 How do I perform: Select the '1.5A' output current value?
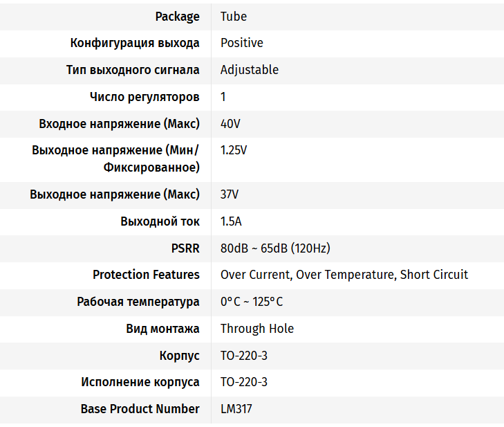coord(231,221)
